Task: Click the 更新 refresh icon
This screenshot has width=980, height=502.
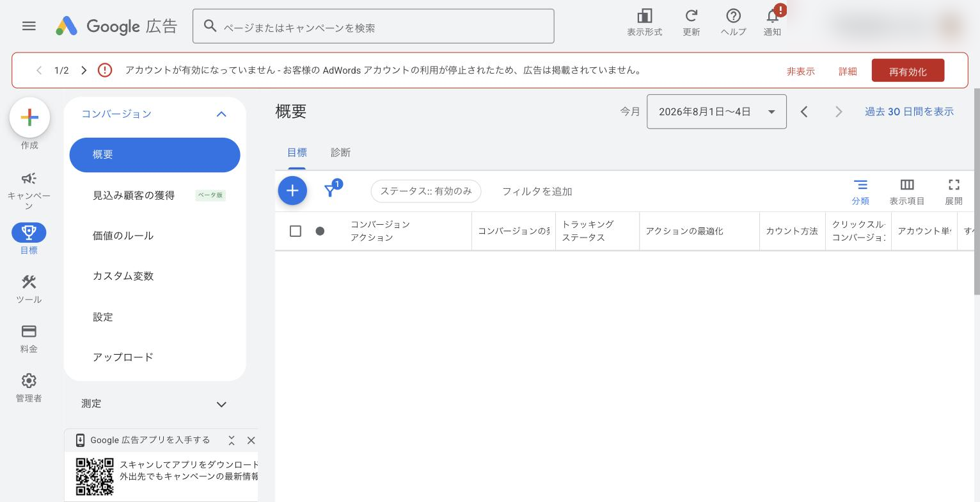Action: coord(691,22)
